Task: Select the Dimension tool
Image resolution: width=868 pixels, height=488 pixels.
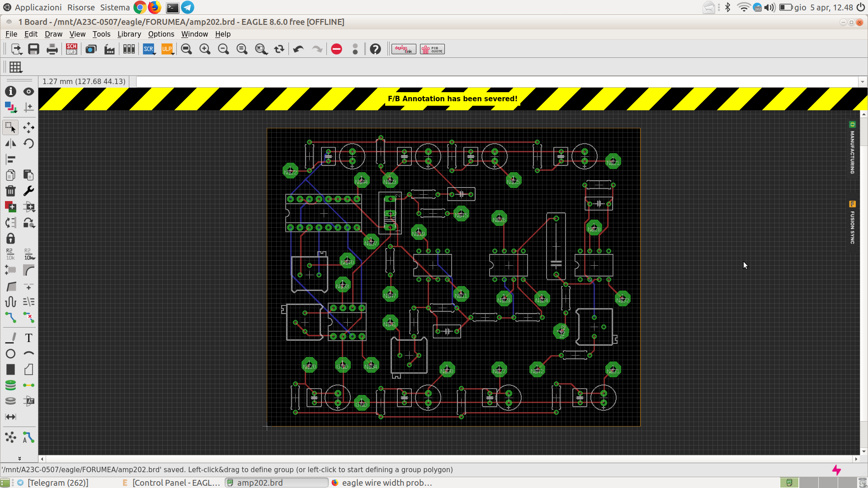Action: [10, 417]
